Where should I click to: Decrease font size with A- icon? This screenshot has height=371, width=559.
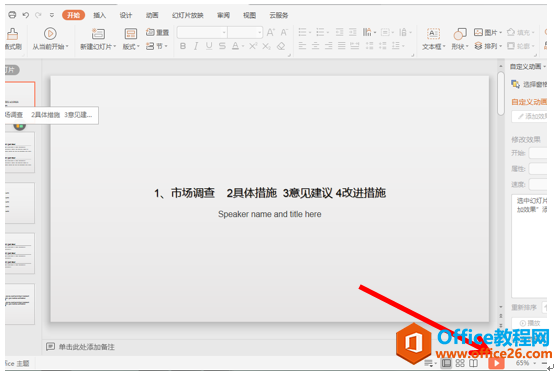284,32
